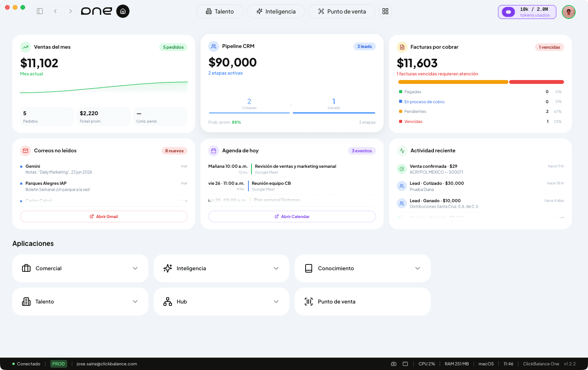Screen dimensions: 588x370
Task: Click the 1 vencidas badge
Action: (x=549, y=47)
